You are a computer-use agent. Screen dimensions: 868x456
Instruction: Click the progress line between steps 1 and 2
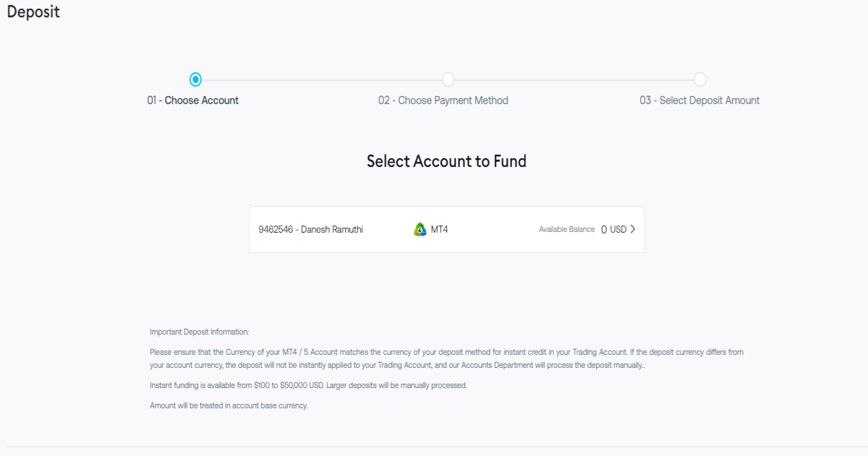click(321, 79)
